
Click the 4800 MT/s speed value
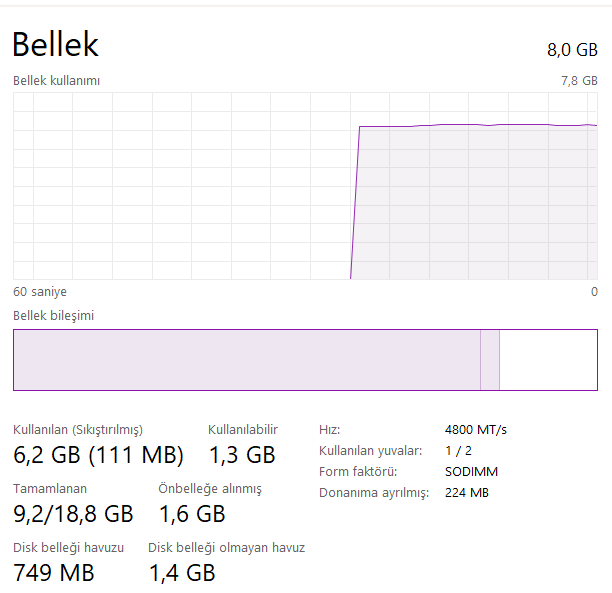tap(476, 430)
